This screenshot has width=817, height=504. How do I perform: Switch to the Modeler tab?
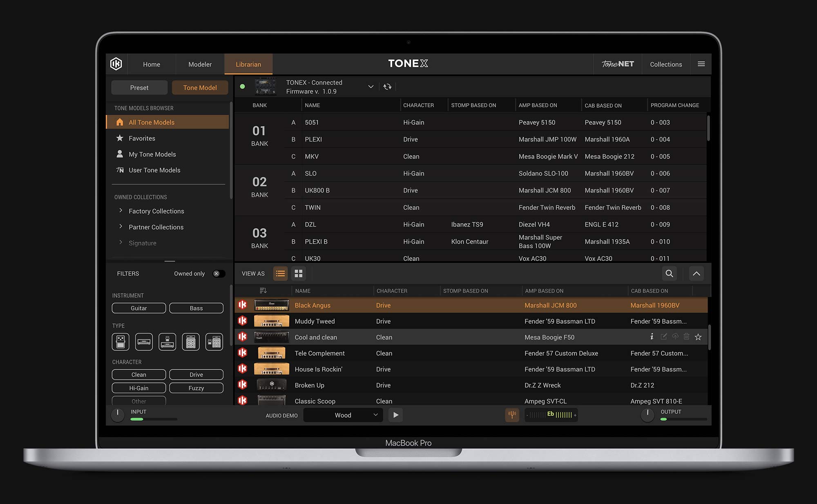point(200,64)
